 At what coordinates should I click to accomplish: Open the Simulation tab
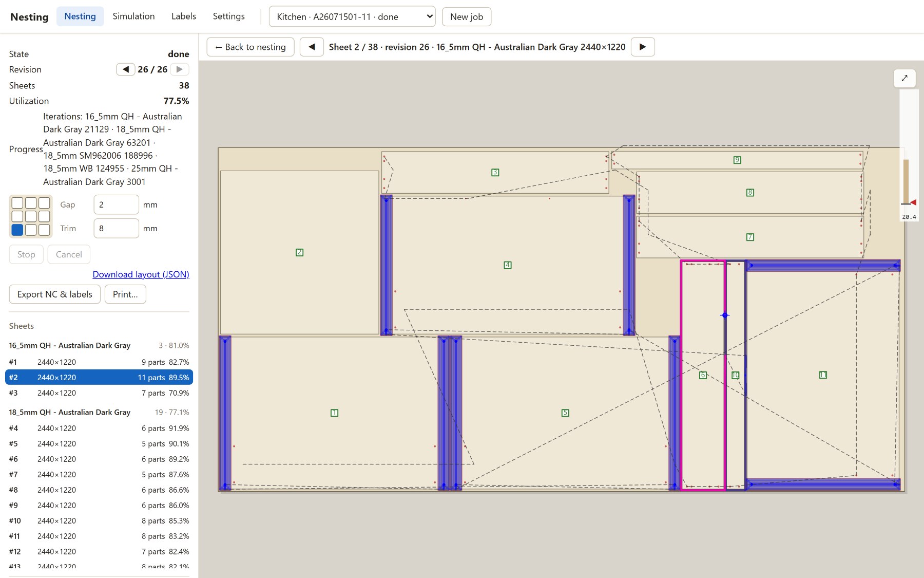[x=133, y=16]
